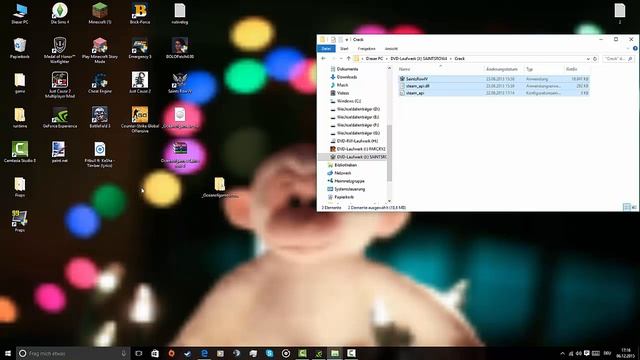The width and height of the screenshot is (640, 360).
Task: Open the Brick-Force desktop shortcut
Action: (140, 13)
